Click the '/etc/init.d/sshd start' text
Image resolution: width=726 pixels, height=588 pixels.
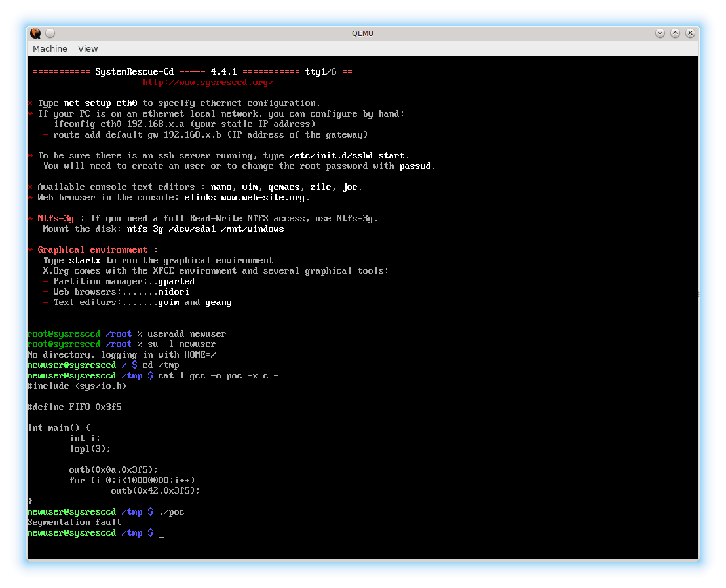[347, 155]
